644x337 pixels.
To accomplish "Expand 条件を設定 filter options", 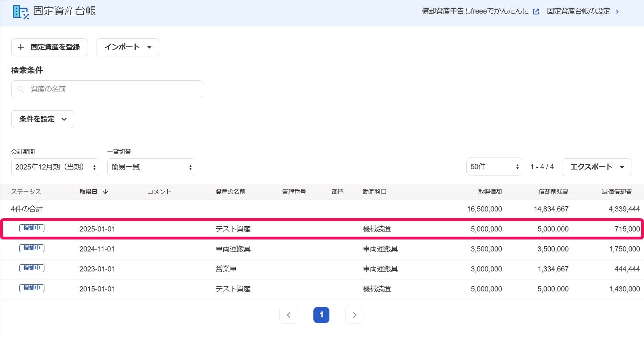I will 42,119.
